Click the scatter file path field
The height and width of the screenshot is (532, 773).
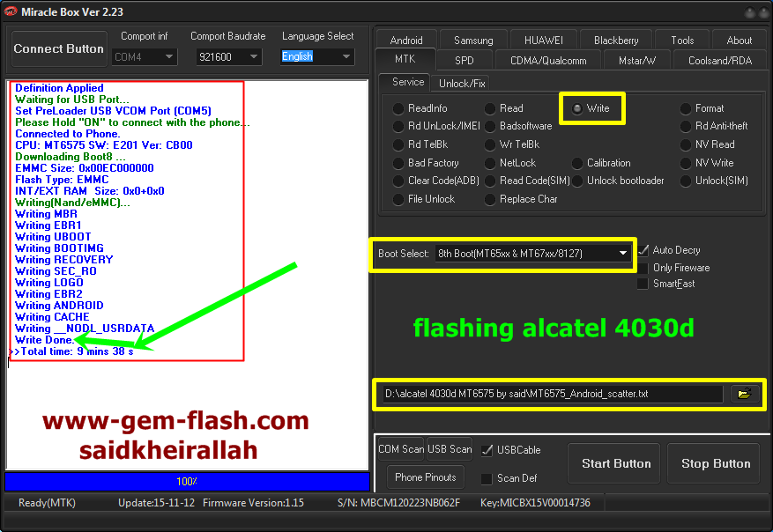pyautogui.click(x=553, y=394)
